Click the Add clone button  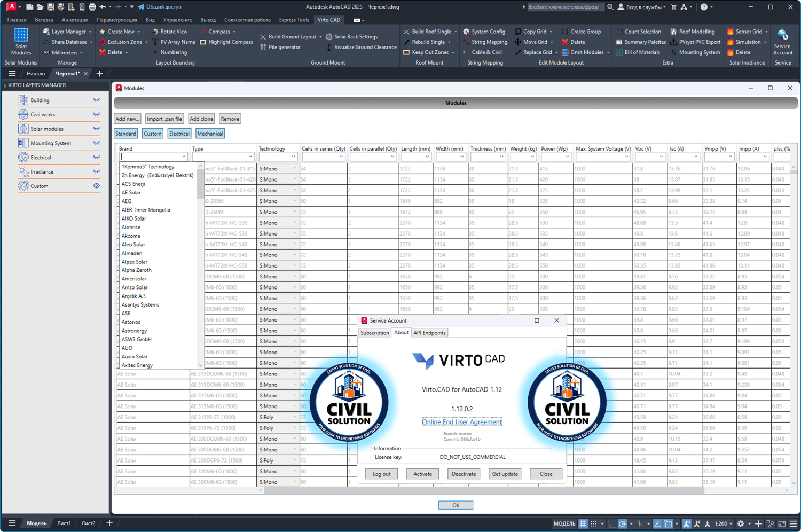[201, 119]
